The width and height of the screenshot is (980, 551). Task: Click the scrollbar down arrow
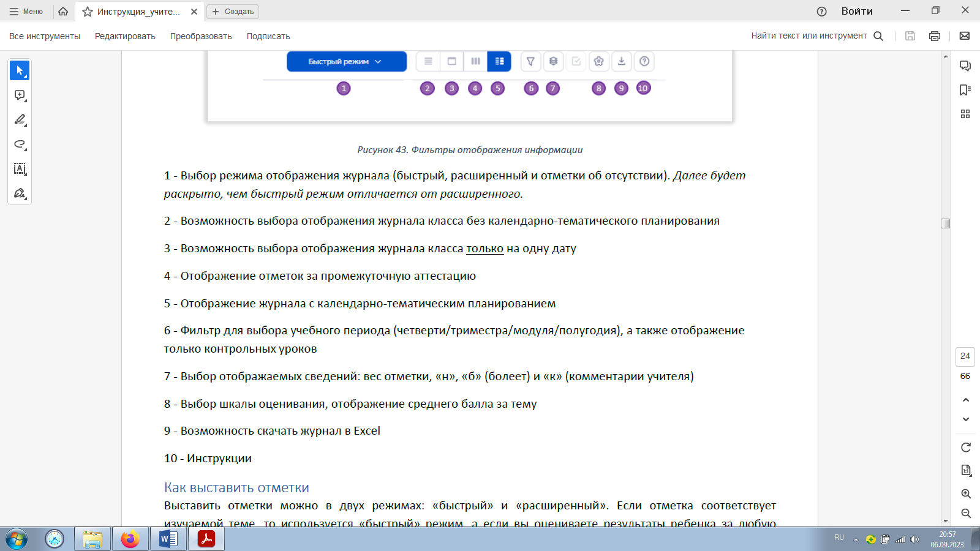tap(946, 521)
